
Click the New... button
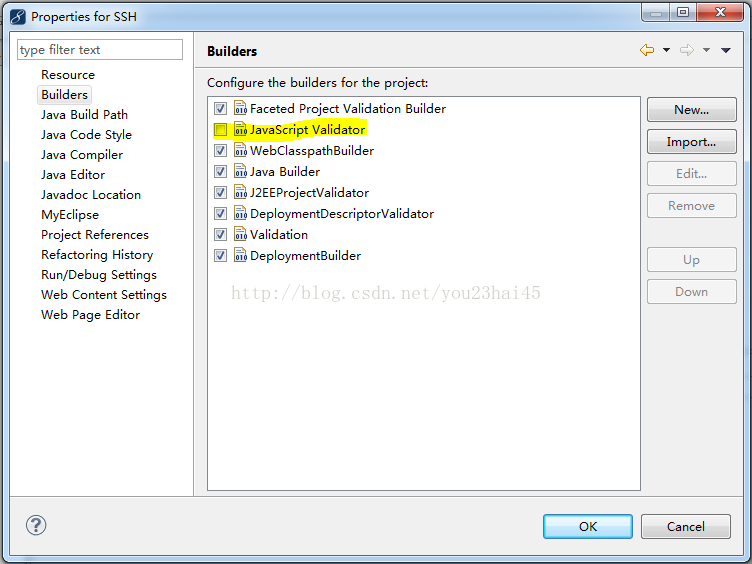(692, 109)
